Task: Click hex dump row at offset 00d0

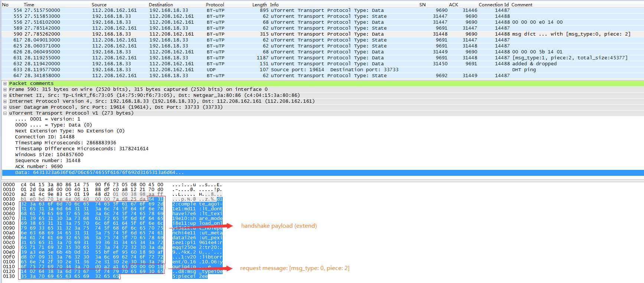Action: (x=112, y=247)
